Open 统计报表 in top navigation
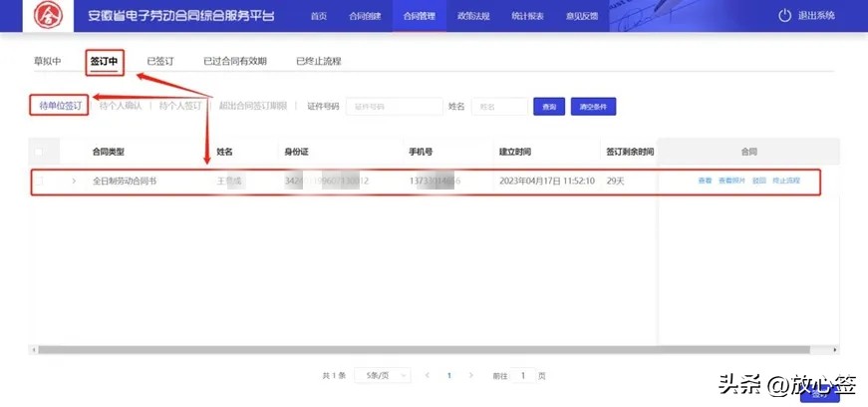The width and height of the screenshot is (868, 407). (527, 16)
